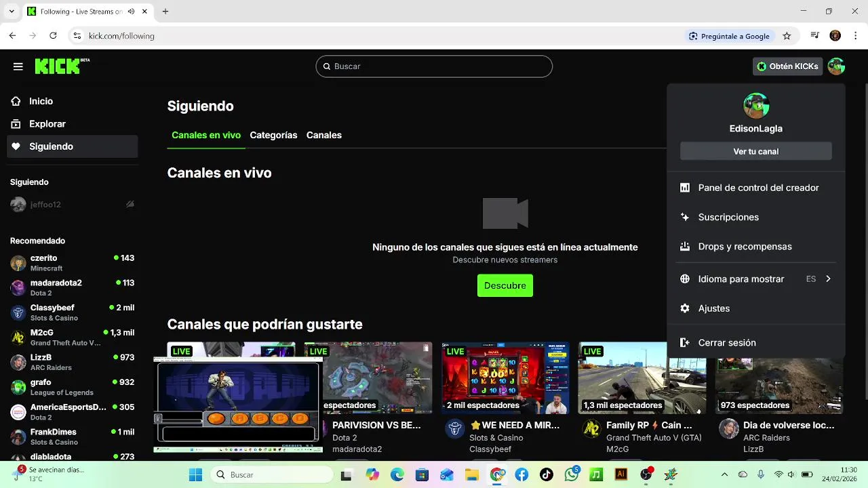Viewport: 868px width, 488px height.
Task: Open diabladota recommended channel
Action: coord(73,457)
